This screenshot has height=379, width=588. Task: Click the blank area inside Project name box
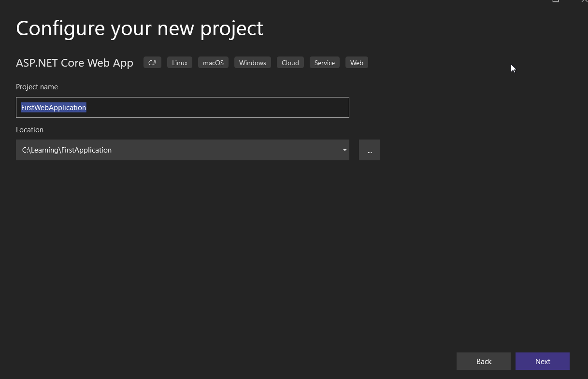pyautogui.click(x=217, y=108)
